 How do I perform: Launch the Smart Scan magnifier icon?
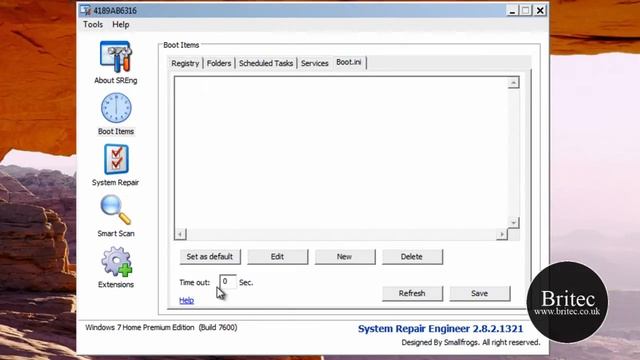click(x=116, y=210)
